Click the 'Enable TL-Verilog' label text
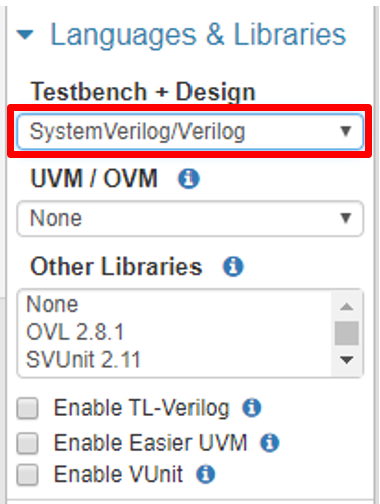This screenshot has height=504, width=380. (142, 408)
